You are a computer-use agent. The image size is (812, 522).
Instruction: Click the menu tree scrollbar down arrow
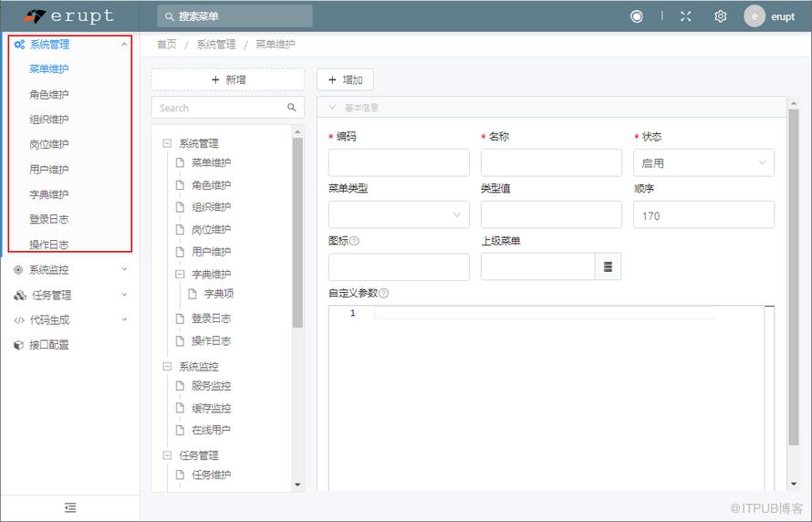(297, 485)
